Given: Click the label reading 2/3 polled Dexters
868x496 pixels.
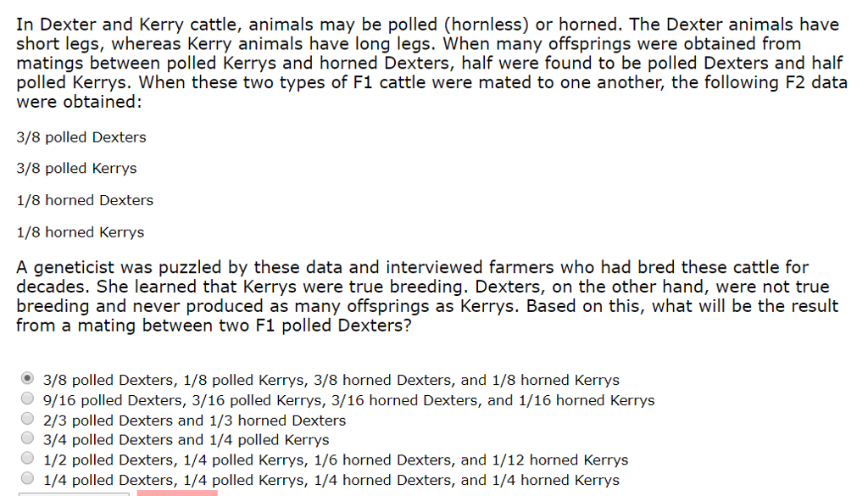Looking at the screenshot, I should point(193,420).
